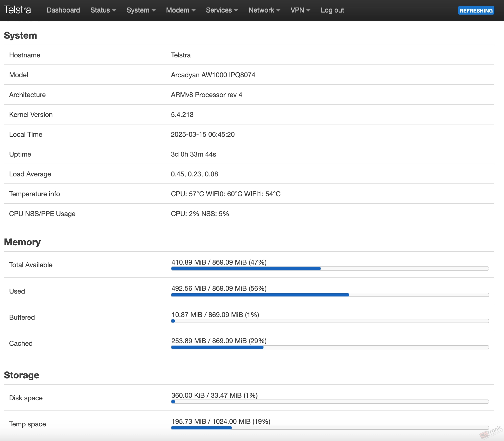Open the Dashboard page
The height and width of the screenshot is (441, 504).
click(x=63, y=10)
